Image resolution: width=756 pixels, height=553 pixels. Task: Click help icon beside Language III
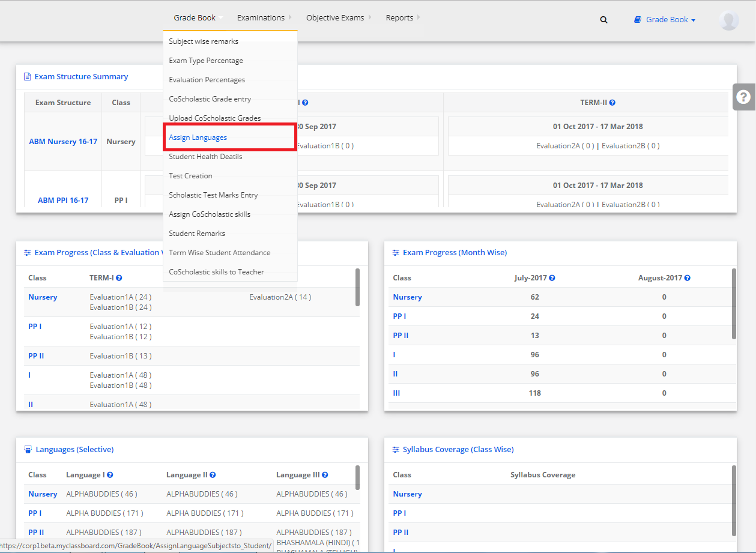pyautogui.click(x=325, y=475)
